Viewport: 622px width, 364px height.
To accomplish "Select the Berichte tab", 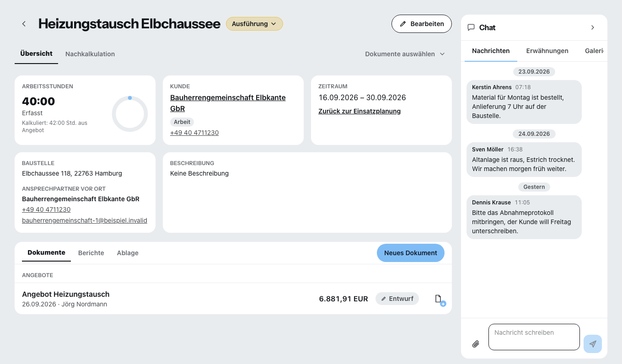I will pos(91,253).
